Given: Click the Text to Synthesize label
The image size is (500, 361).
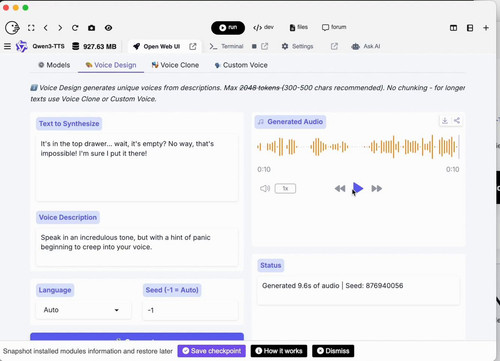Looking at the screenshot, I should [69, 124].
